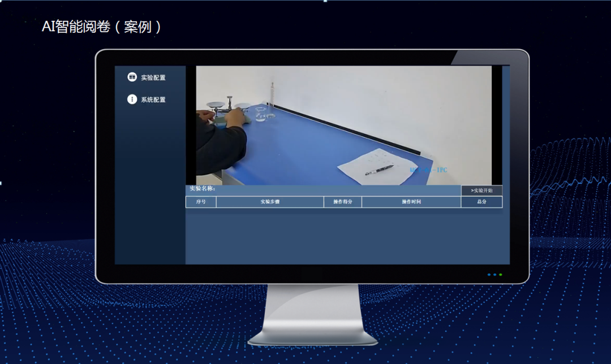This screenshot has height=364, width=611.
Task: Click the 系统配置 three-dot icon
Action: (132, 99)
